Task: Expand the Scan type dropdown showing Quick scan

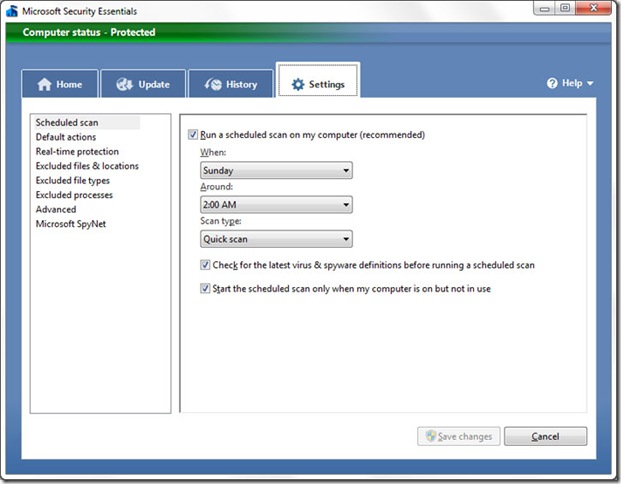Action: [276, 239]
